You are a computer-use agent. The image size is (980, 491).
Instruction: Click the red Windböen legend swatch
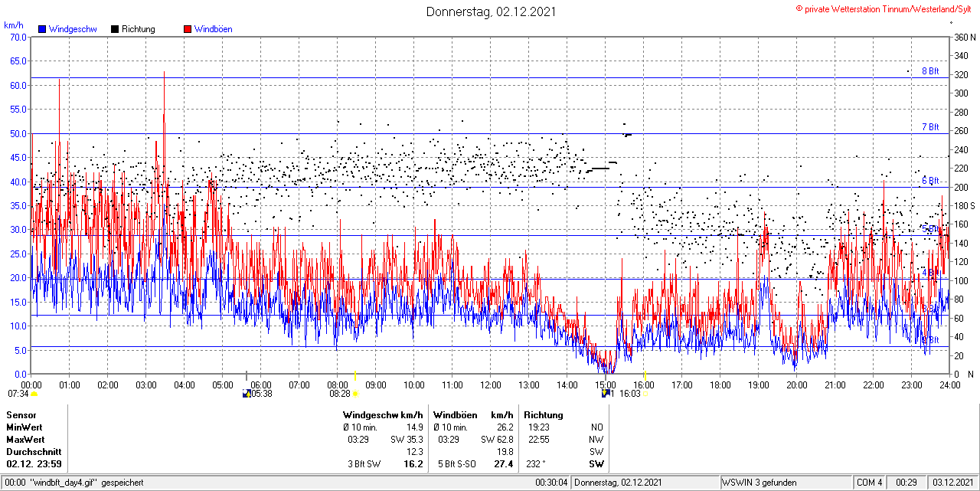click(x=188, y=29)
